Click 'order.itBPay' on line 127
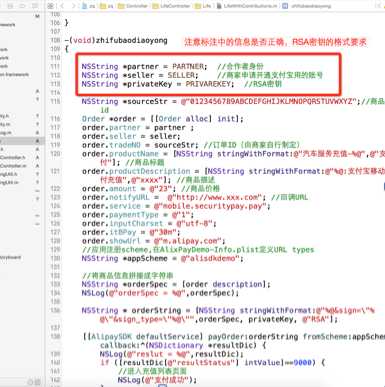Image resolution: width=385 pixels, height=387 pixels. point(109,232)
